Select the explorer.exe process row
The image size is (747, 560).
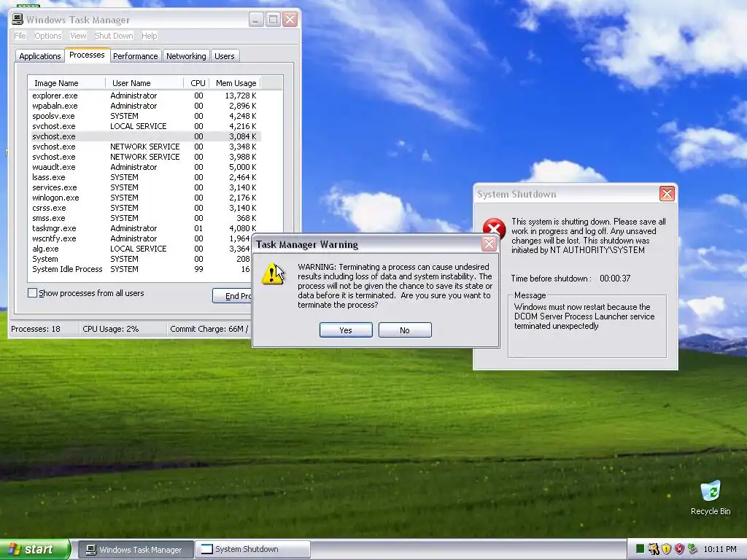pos(144,96)
